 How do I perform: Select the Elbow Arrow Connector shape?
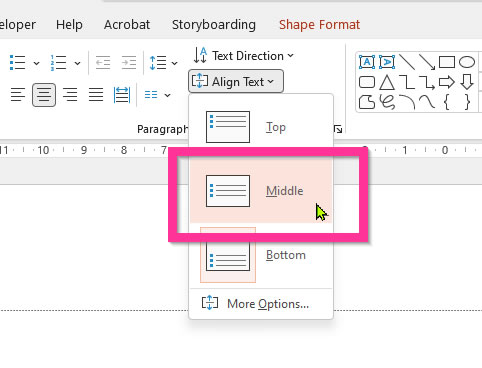(427, 82)
